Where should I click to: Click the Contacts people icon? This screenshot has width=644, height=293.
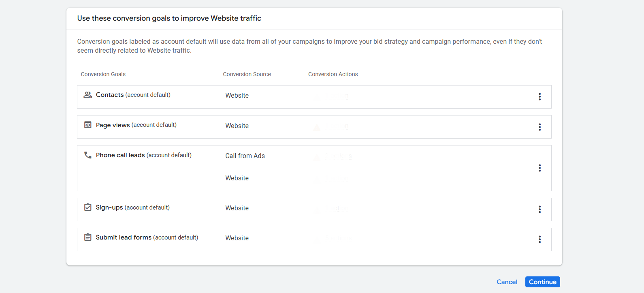(87, 95)
